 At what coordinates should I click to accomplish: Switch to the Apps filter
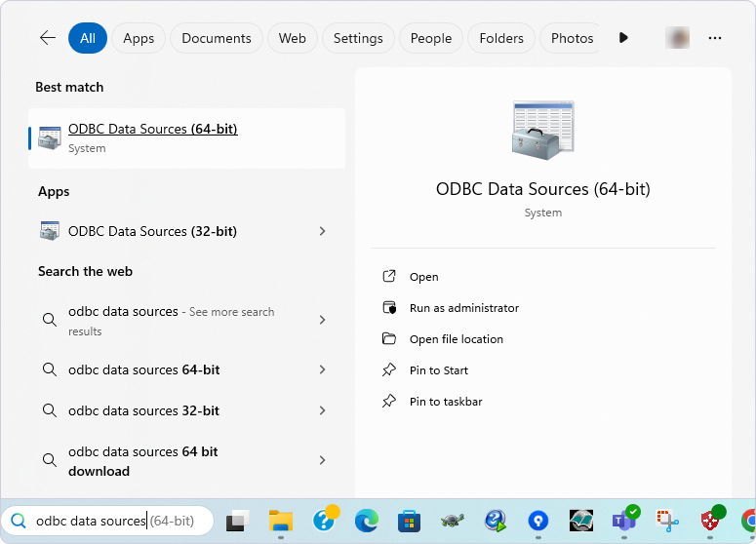(x=139, y=38)
